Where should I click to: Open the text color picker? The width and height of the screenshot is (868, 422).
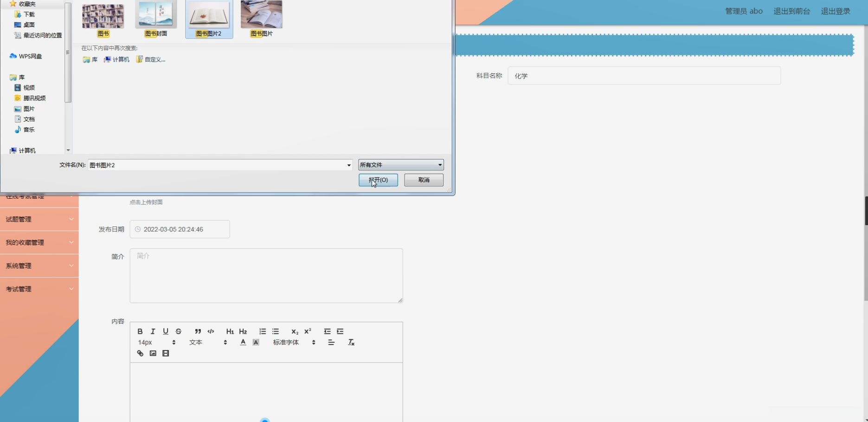pyautogui.click(x=243, y=343)
